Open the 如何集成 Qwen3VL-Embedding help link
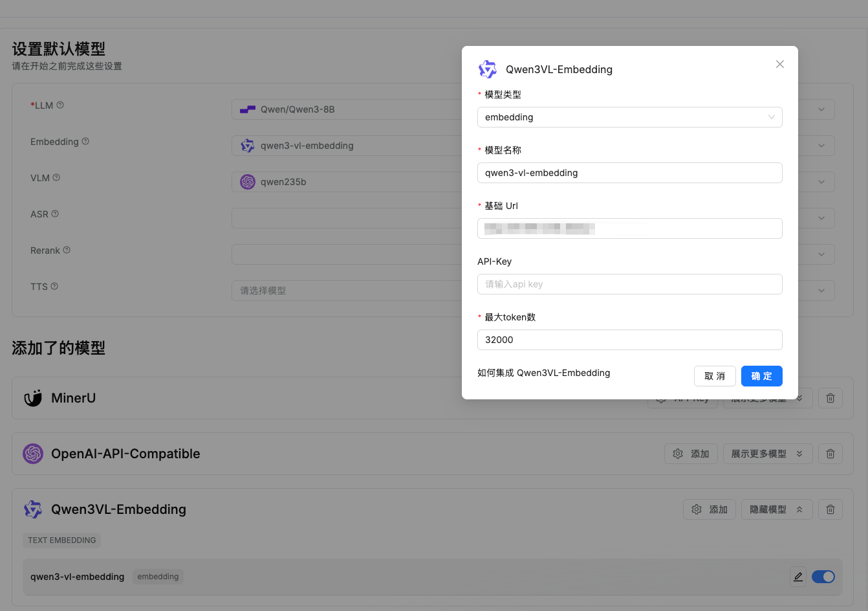This screenshot has height=611, width=868. (543, 373)
